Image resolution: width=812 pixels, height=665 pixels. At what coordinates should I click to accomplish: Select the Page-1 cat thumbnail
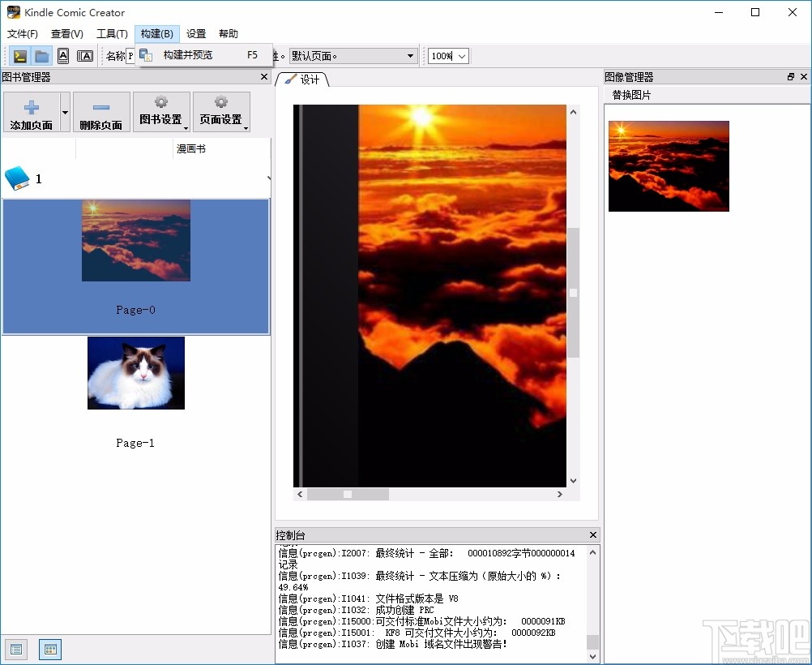click(x=135, y=373)
